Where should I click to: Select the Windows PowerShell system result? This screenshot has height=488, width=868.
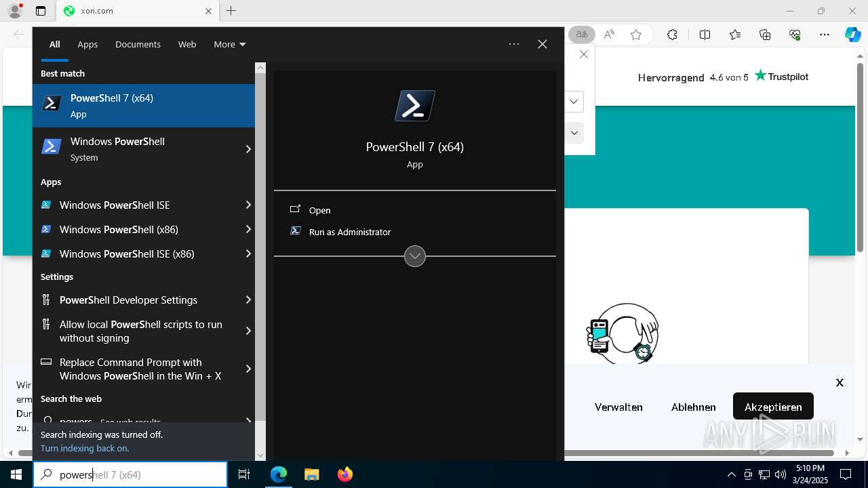[134, 149]
